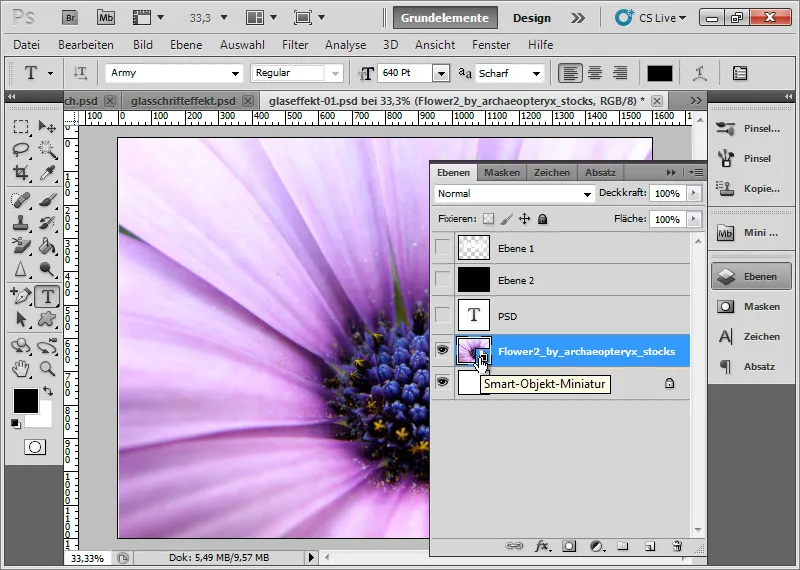Select the Dodge tool
This screenshot has height=570, width=800.
pos(47,269)
